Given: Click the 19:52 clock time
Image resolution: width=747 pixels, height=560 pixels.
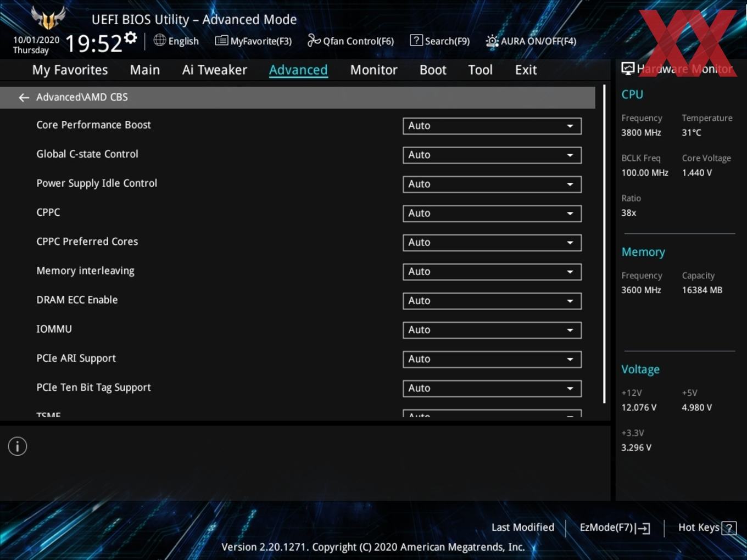Looking at the screenshot, I should [x=93, y=43].
